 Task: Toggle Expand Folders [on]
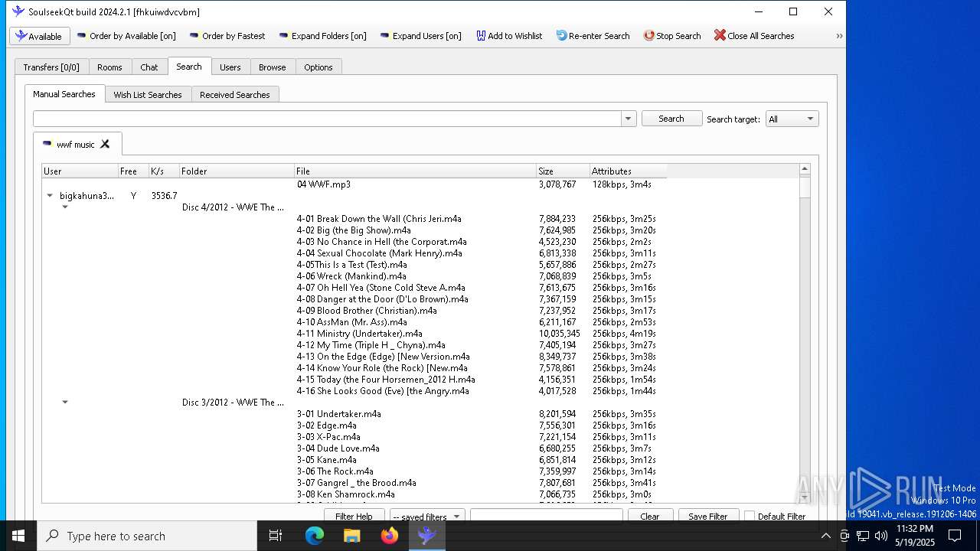point(322,36)
